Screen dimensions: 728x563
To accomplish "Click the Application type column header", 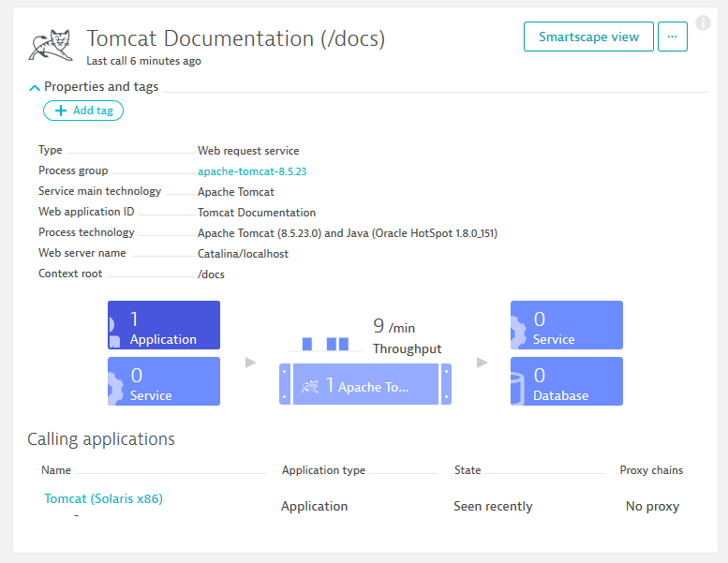I will point(323,470).
